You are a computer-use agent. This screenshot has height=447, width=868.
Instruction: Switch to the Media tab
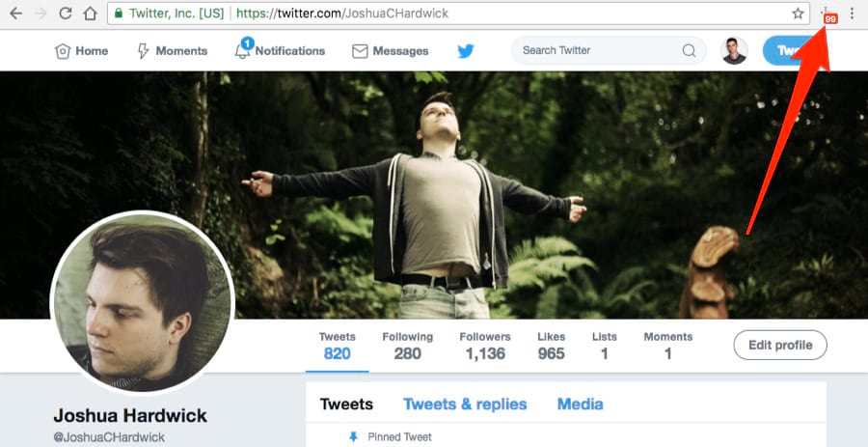580,405
